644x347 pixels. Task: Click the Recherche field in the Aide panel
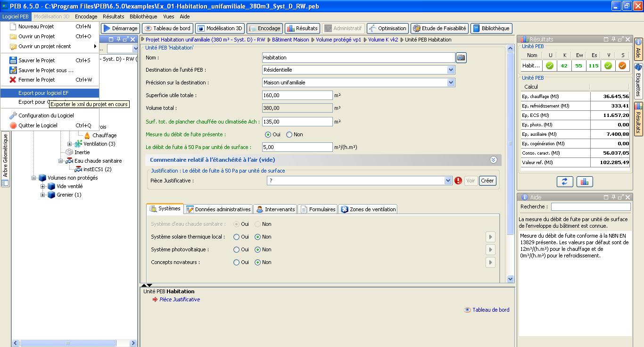[x=591, y=207]
